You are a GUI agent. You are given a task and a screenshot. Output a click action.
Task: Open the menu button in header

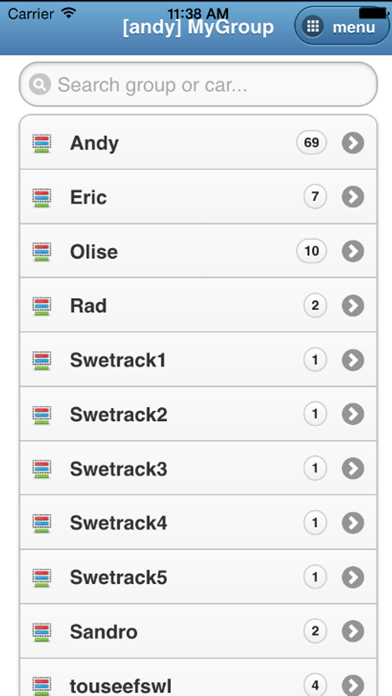click(x=342, y=26)
